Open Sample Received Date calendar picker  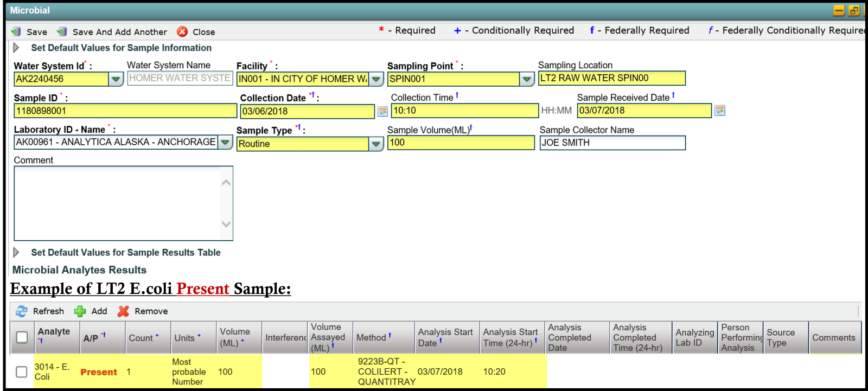click(x=719, y=111)
